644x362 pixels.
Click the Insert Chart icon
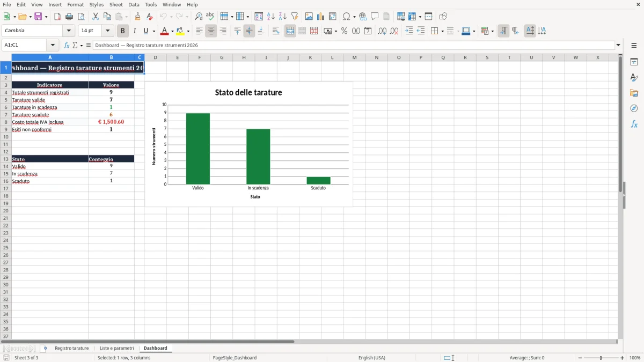point(321,17)
